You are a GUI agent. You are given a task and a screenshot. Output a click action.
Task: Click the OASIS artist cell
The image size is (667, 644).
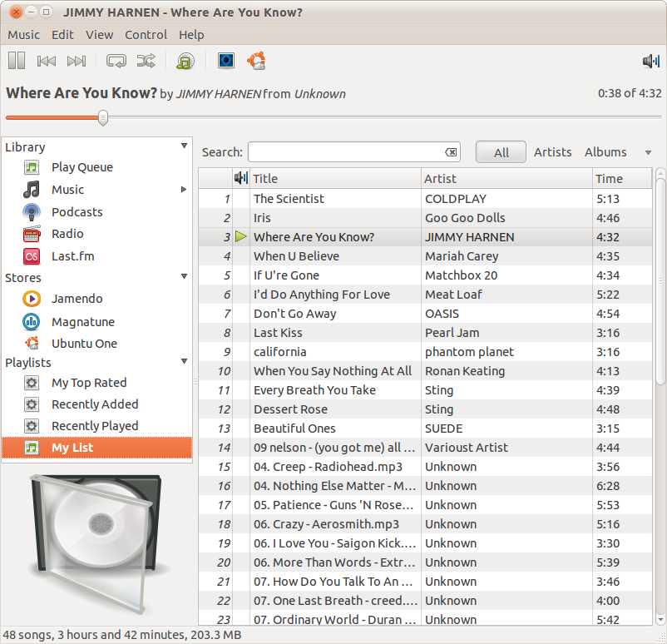tap(442, 314)
